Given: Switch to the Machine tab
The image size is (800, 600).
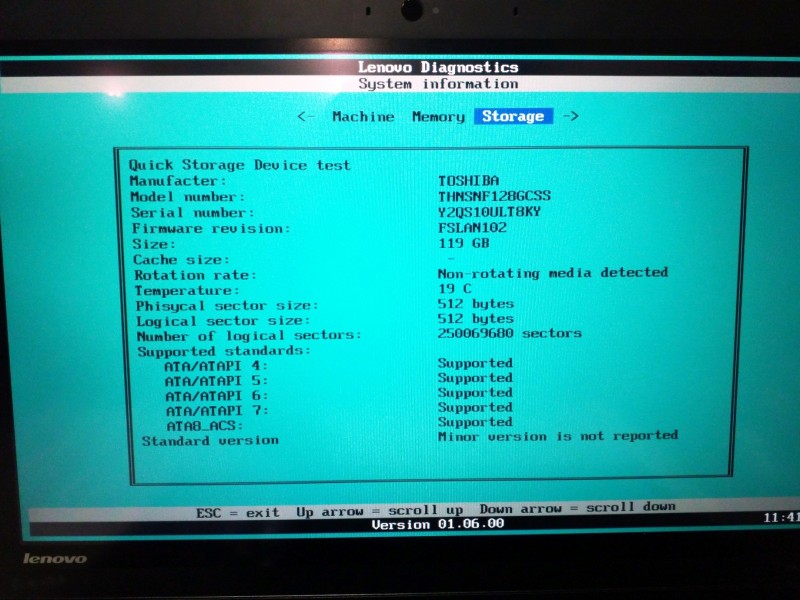Looking at the screenshot, I should pyautogui.click(x=363, y=117).
